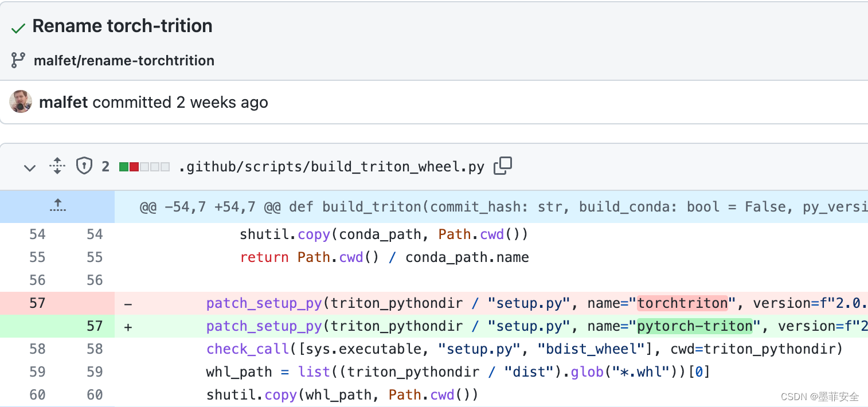Open the malfet author profile link
This screenshot has height=407, width=868.
63,103
